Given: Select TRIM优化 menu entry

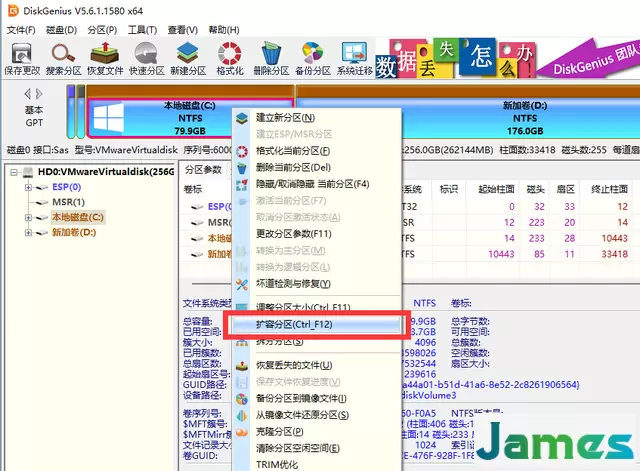Looking at the screenshot, I should point(316,465).
